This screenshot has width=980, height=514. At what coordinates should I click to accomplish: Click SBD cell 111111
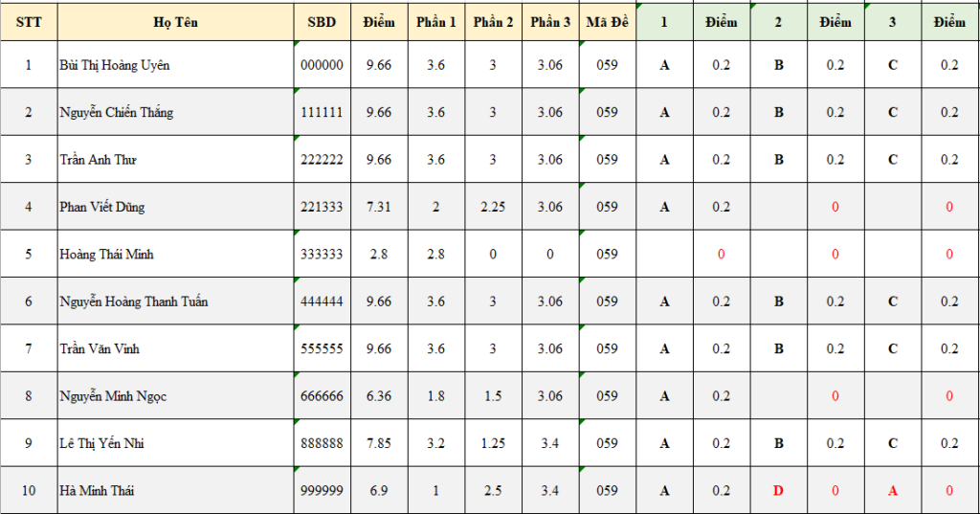coord(322,113)
